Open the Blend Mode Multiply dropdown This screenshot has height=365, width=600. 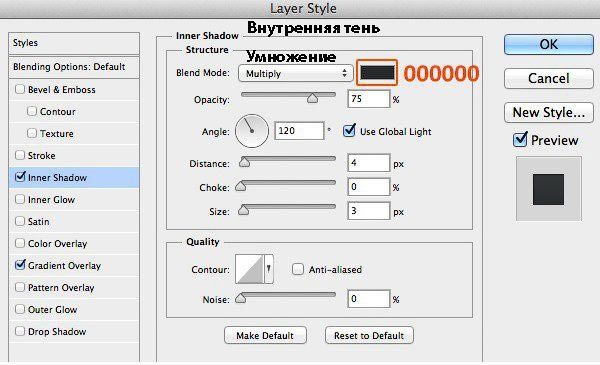tap(295, 73)
